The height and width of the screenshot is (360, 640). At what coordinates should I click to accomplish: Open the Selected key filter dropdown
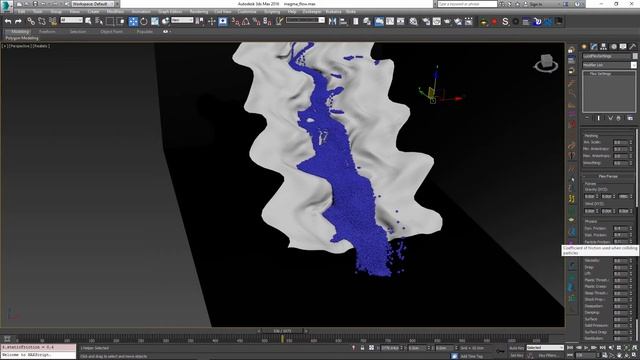click(545, 348)
